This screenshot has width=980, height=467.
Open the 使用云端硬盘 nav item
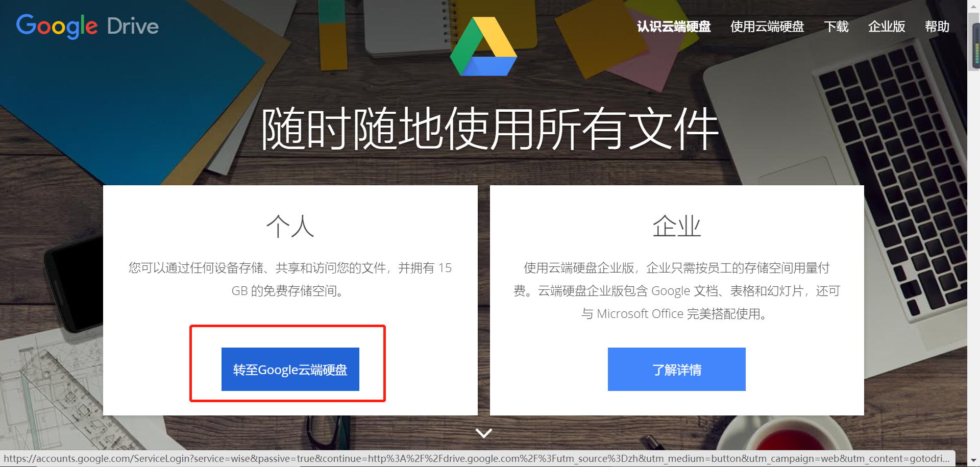click(767, 27)
